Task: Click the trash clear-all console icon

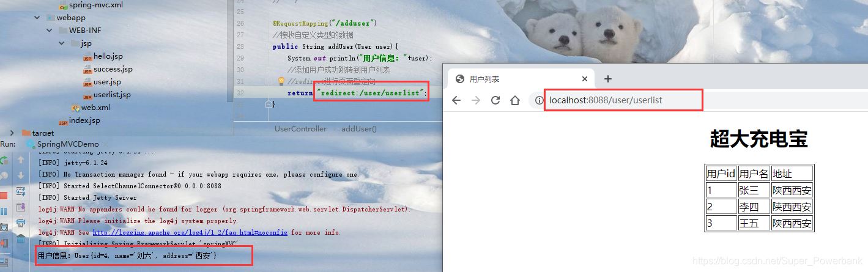Action: (x=20, y=239)
